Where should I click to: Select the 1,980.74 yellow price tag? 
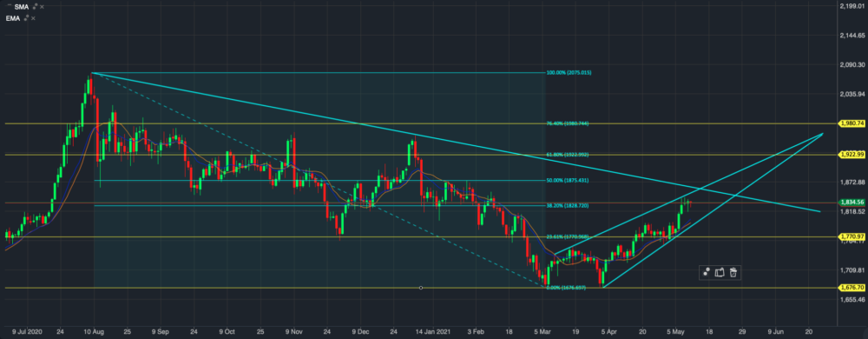pos(852,123)
